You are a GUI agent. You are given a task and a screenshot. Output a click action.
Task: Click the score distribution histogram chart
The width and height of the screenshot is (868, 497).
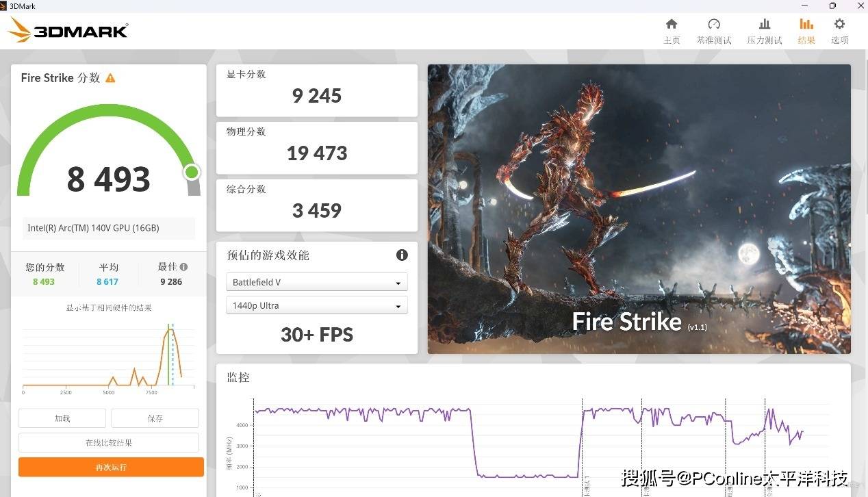(x=108, y=358)
